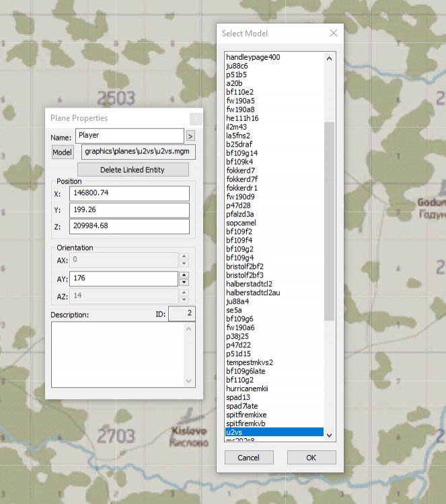Choose bf109g14 in the model list
446x504 pixels.
point(241,153)
